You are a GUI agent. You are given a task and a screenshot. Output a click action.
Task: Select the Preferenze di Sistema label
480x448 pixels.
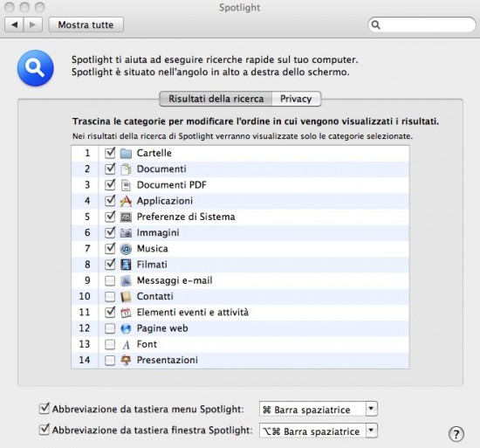coord(186,217)
